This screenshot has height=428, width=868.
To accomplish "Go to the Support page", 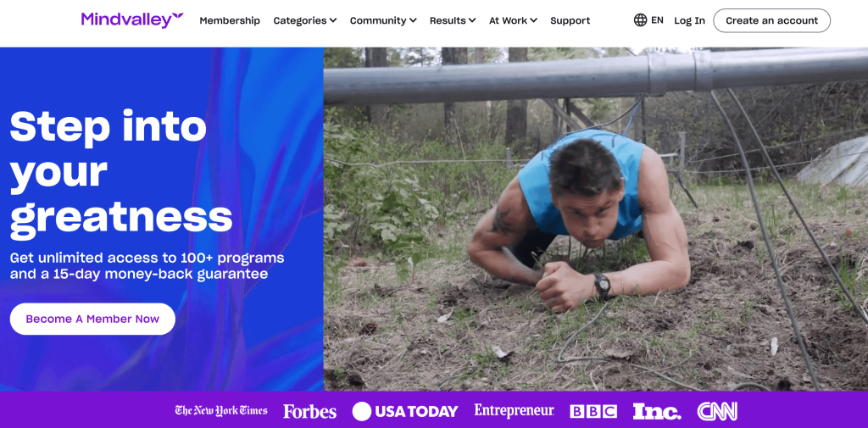I will pyautogui.click(x=570, y=20).
